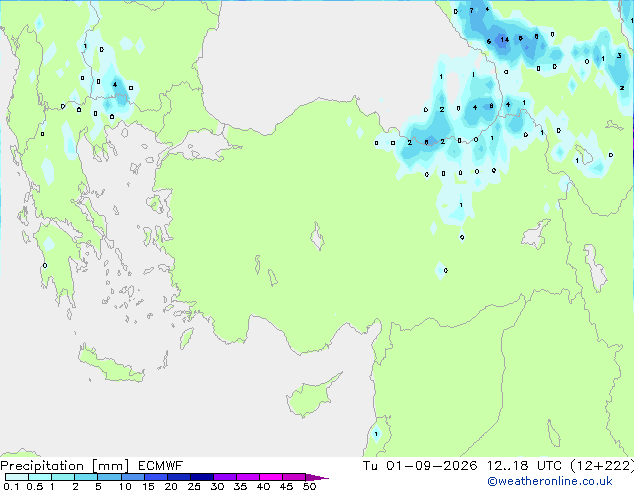This screenshot has width=634, height=490.
Task: Pick the blue legend swatch between 10 and 15
Action: [x=133, y=477]
